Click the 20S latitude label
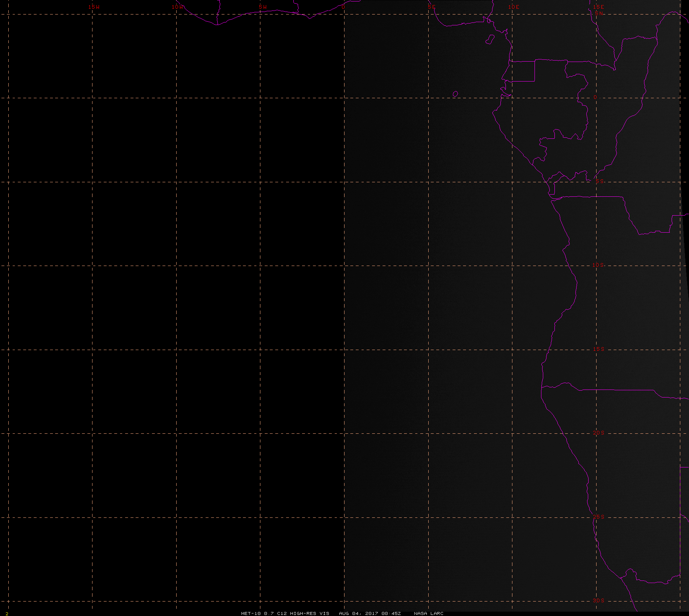 click(599, 433)
